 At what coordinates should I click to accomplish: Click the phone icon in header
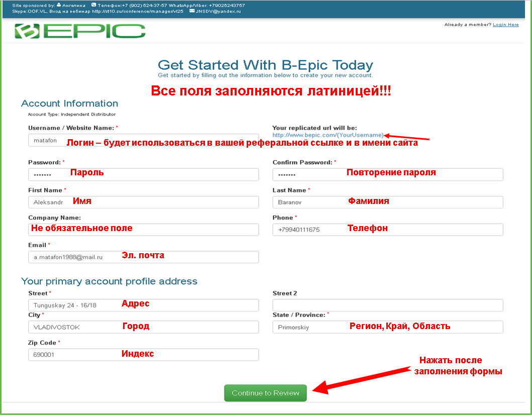93,5
